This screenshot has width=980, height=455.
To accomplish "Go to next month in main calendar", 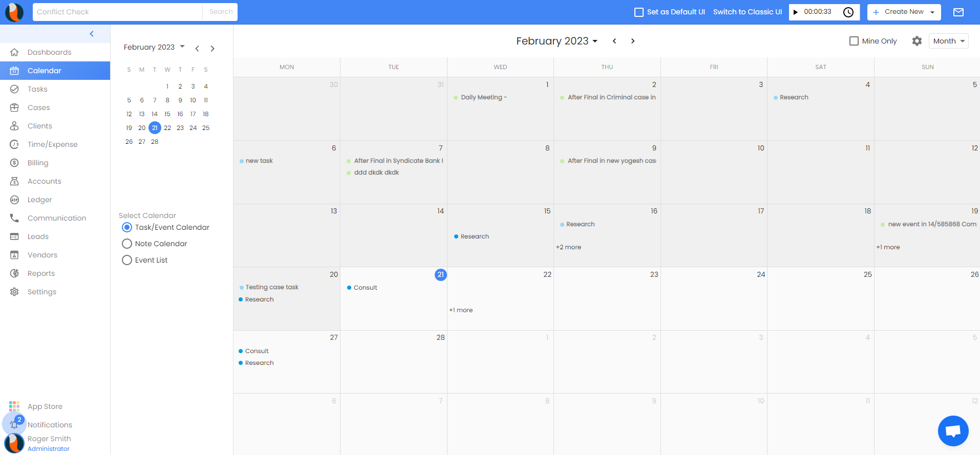I will (x=633, y=41).
